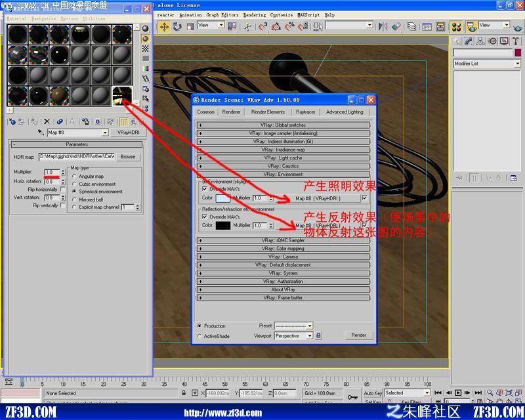Expand VRay:: Global switches rollout
525x420 pixels.
[283, 125]
